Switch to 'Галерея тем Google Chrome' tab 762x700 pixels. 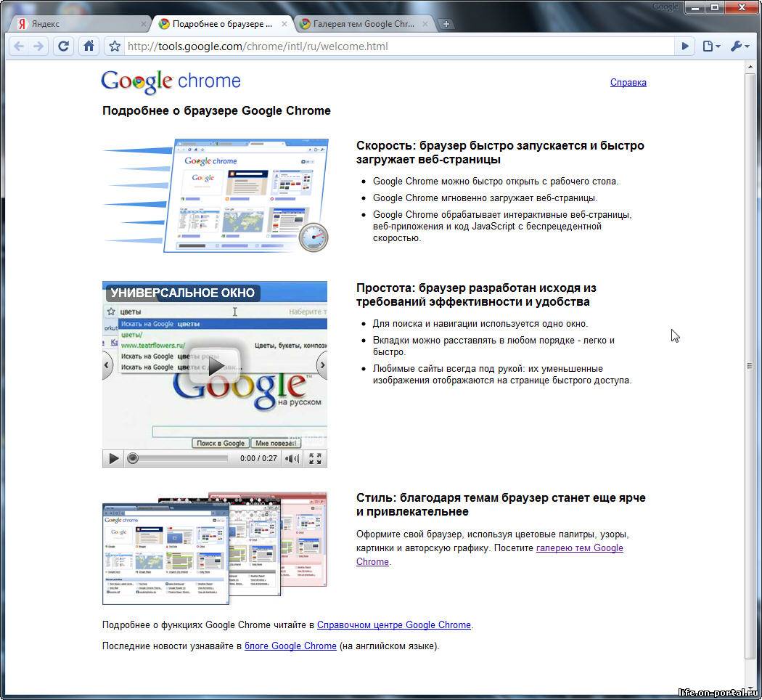coord(364,24)
